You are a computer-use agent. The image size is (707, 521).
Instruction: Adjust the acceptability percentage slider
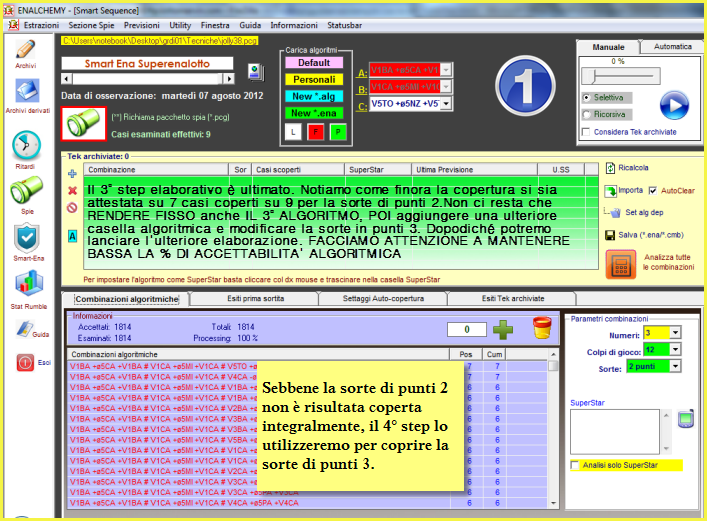pos(620,76)
